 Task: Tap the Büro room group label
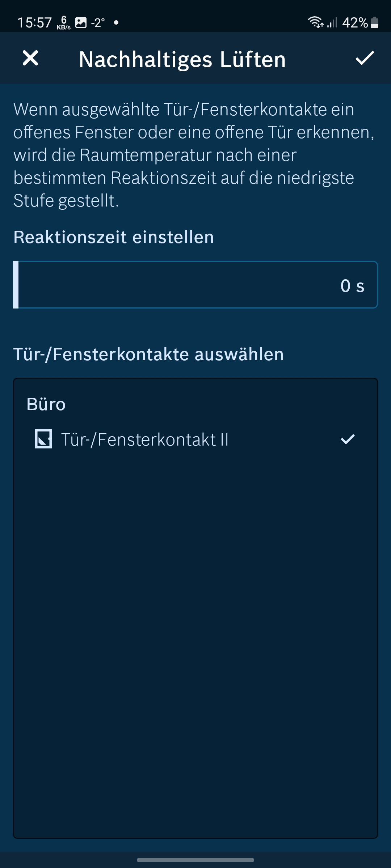pyautogui.click(x=46, y=404)
